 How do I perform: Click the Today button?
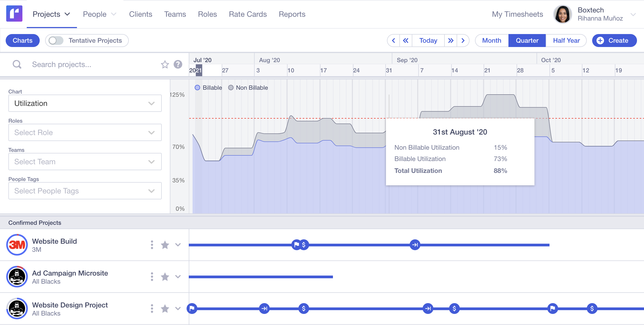pos(428,41)
